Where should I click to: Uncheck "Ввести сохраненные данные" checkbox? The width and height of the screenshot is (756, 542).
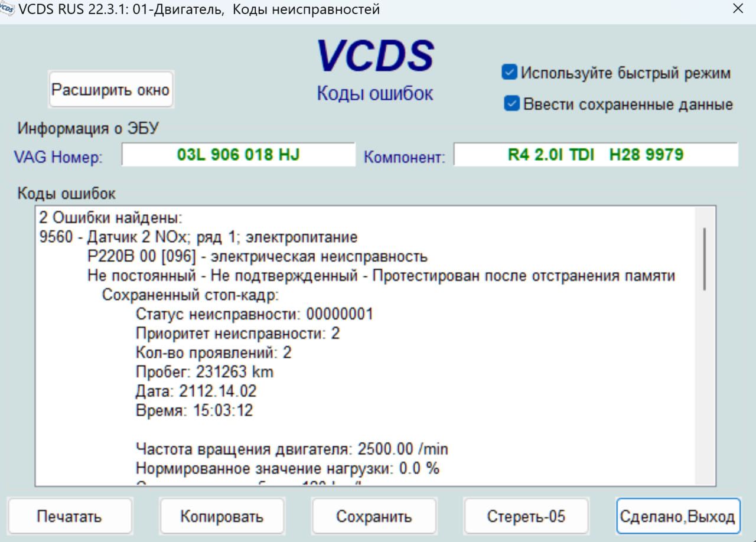(x=511, y=104)
